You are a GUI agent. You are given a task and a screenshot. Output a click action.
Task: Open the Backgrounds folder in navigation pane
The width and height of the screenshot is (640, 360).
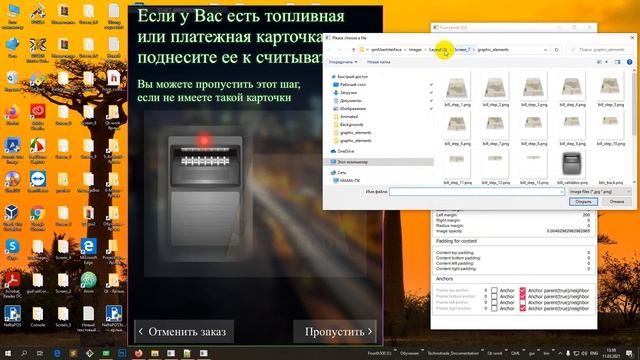coord(349,124)
